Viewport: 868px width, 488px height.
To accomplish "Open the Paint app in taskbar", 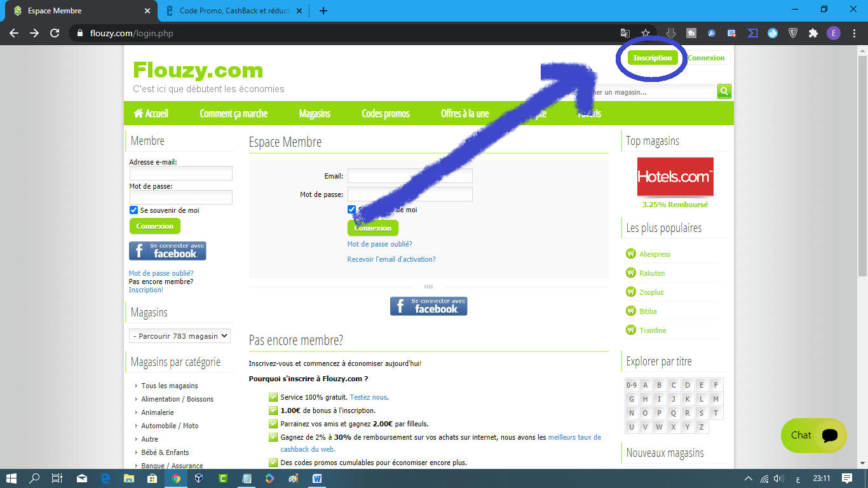I will (x=294, y=478).
